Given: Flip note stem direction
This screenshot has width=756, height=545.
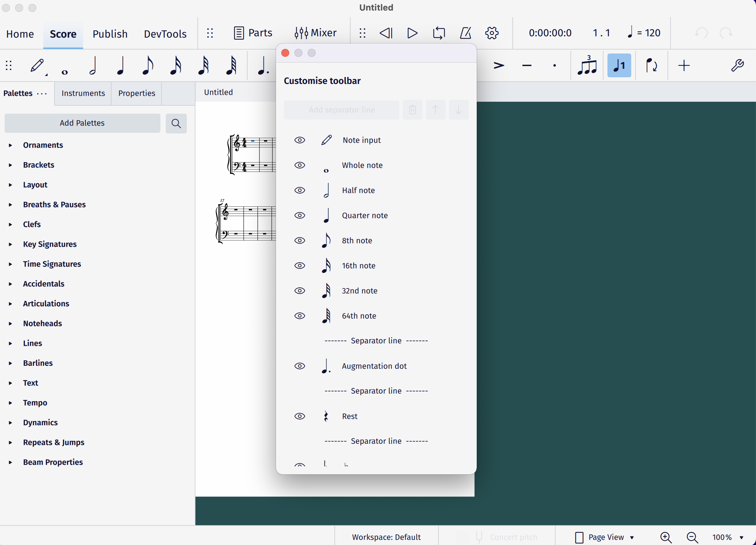Looking at the screenshot, I should click(x=651, y=65).
